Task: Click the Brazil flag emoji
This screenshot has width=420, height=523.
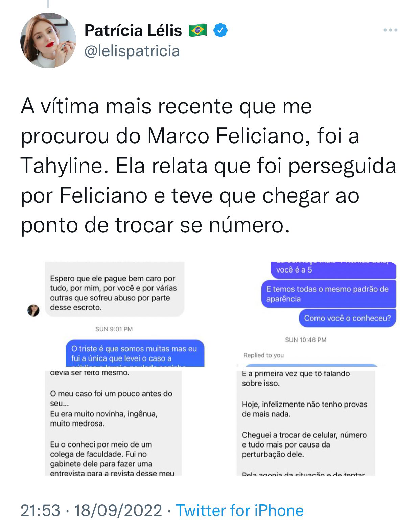Action: click(x=198, y=30)
